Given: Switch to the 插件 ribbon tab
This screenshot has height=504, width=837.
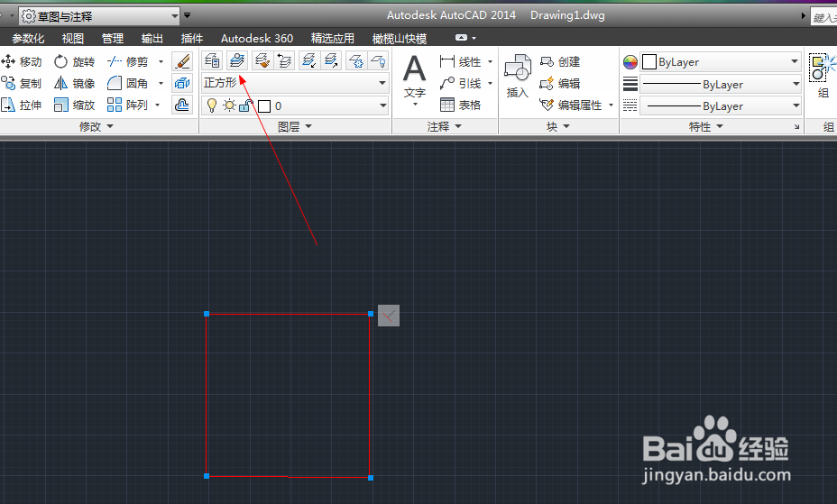Looking at the screenshot, I should 192,39.
